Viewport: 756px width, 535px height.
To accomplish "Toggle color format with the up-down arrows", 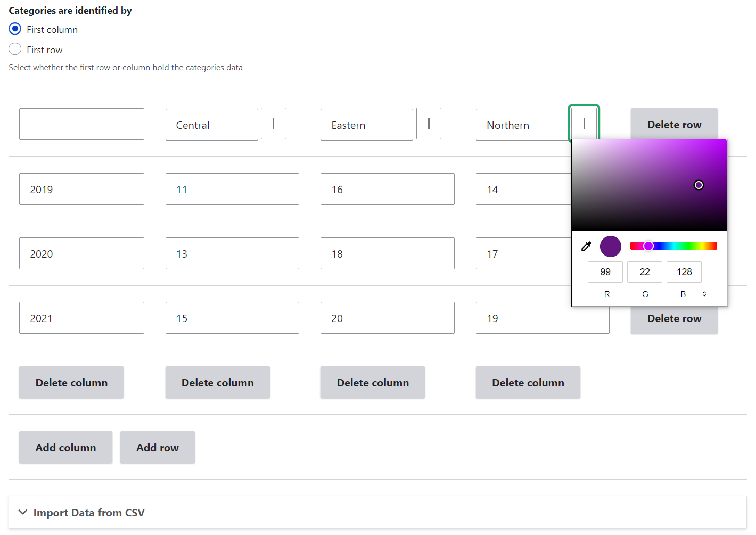I will 704,293.
